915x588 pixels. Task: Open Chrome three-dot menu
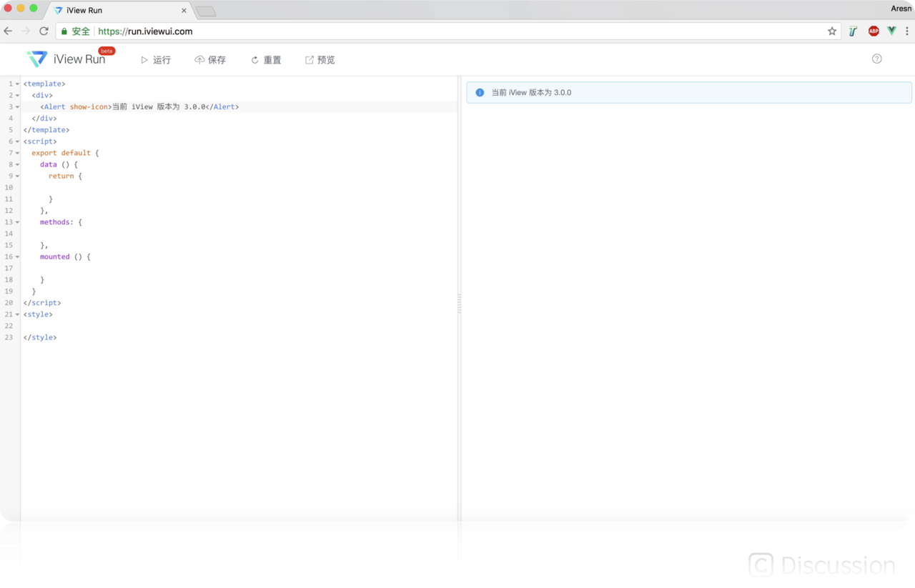pyautogui.click(x=907, y=31)
